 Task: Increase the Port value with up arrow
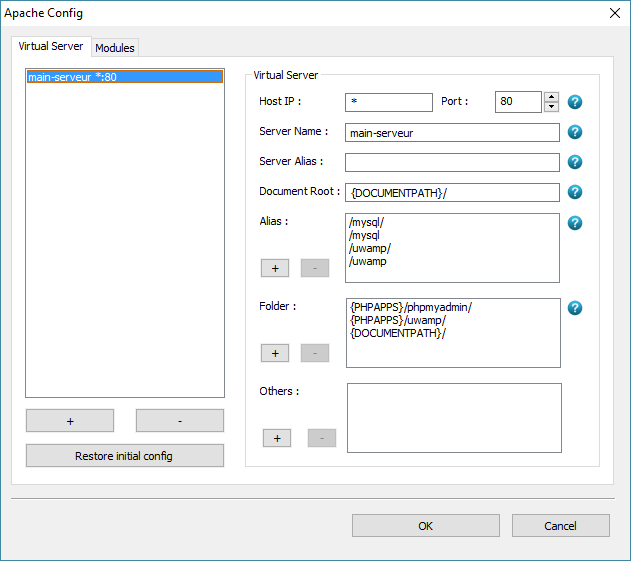(551, 97)
